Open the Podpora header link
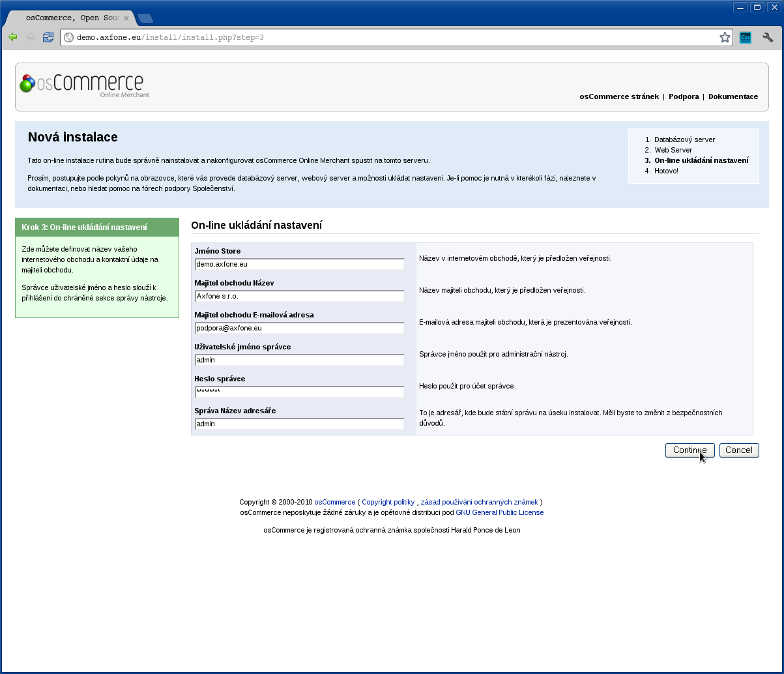The width and height of the screenshot is (784, 674). 684,96
